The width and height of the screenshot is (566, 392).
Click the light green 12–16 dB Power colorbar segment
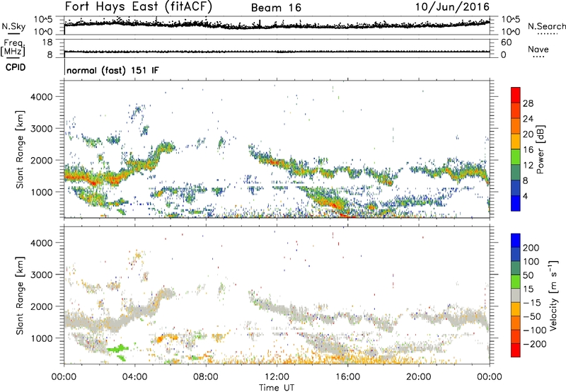[x=516, y=156]
